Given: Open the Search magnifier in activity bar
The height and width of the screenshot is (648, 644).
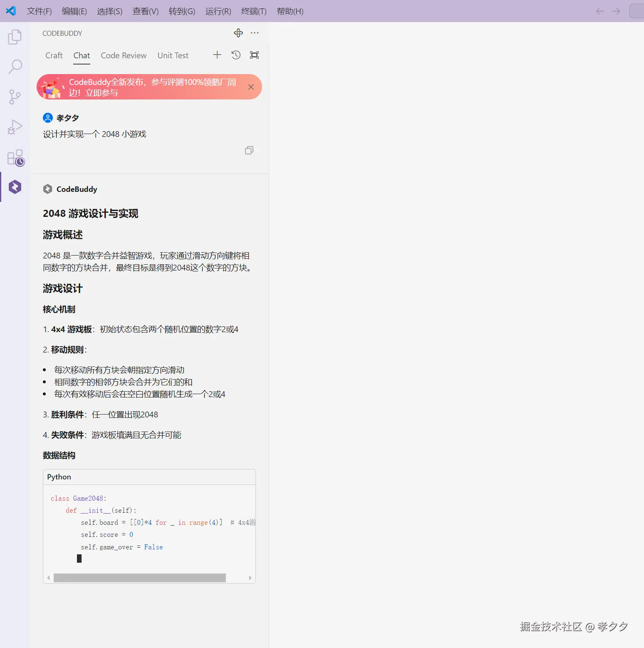Looking at the screenshot, I should (15, 67).
